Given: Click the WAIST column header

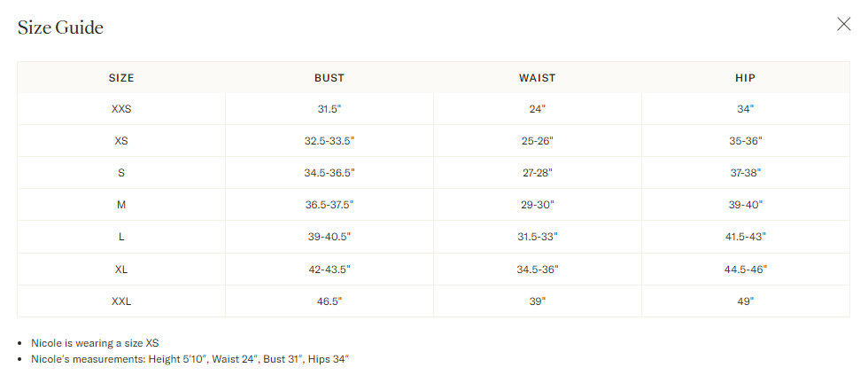Looking at the screenshot, I should 538,78.
